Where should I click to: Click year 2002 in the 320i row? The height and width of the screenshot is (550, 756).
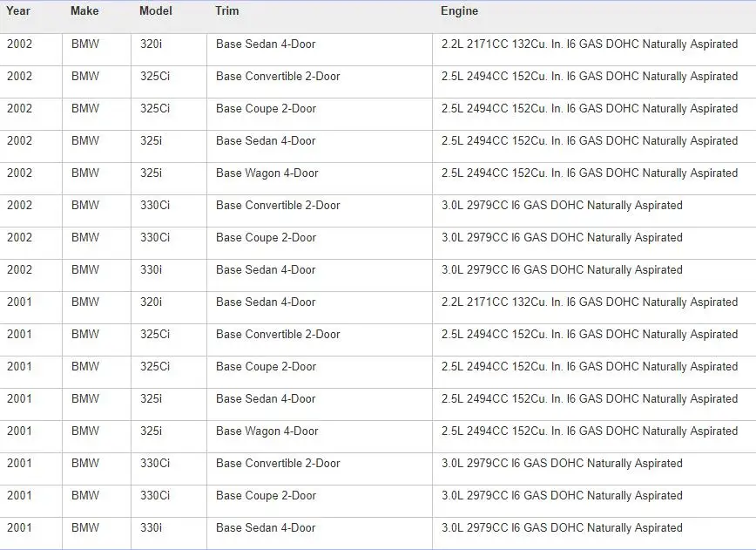coord(19,44)
